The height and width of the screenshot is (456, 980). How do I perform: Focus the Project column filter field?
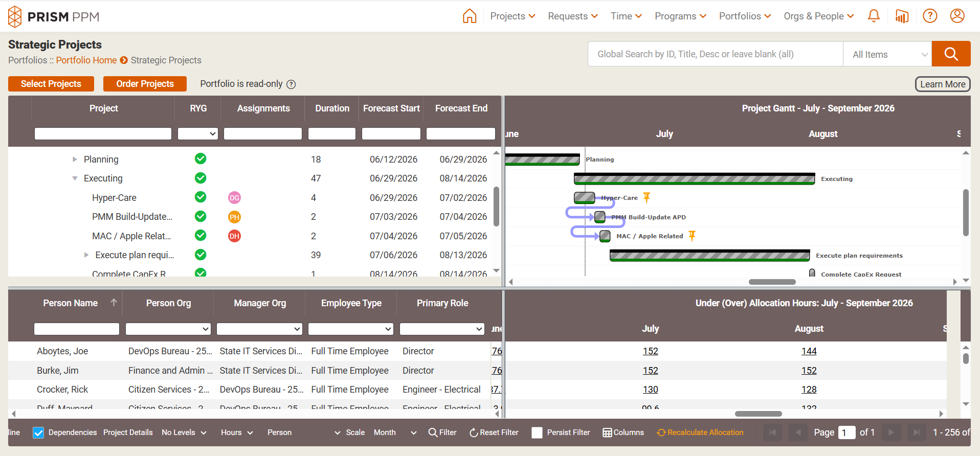pos(103,134)
